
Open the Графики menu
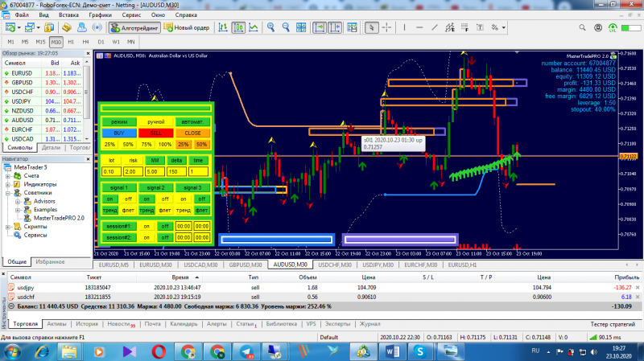(100, 14)
